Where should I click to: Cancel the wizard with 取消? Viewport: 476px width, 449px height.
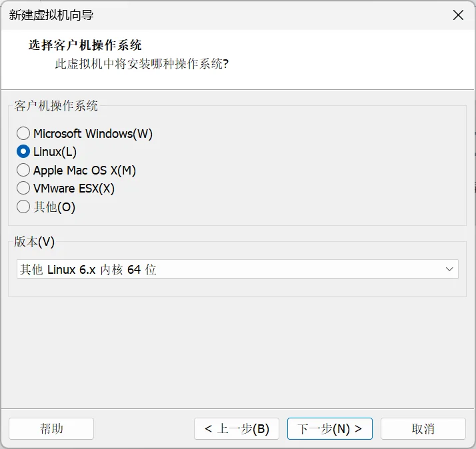pyautogui.click(x=423, y=428)
